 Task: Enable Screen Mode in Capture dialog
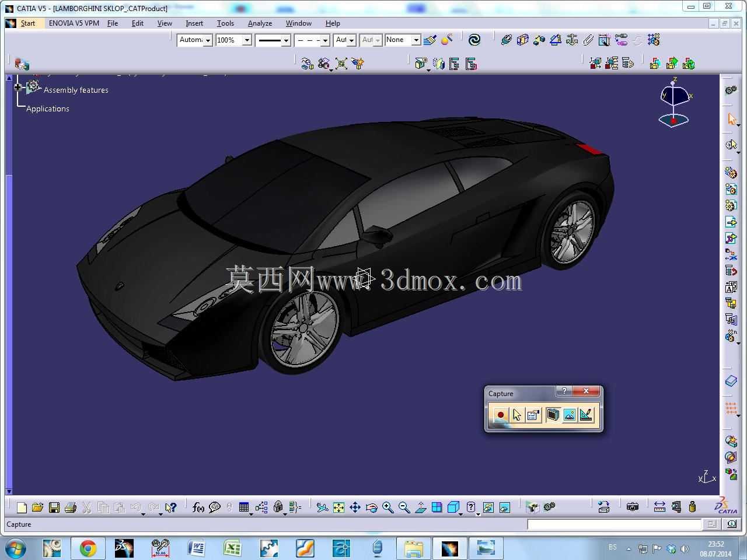(553, 415)
